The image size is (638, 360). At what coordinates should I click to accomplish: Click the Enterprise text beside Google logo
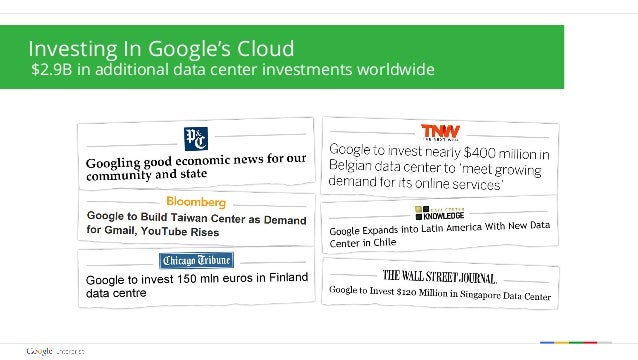pos(70,351)
